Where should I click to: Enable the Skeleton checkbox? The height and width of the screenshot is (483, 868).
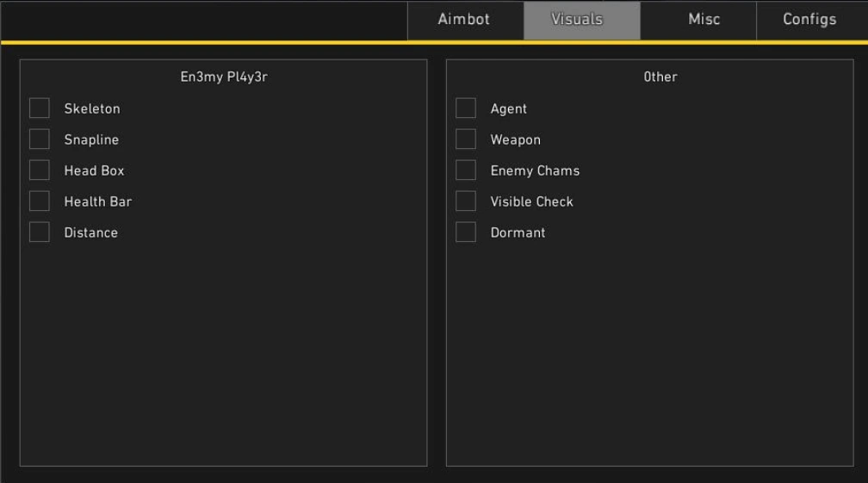click(40, 108)
